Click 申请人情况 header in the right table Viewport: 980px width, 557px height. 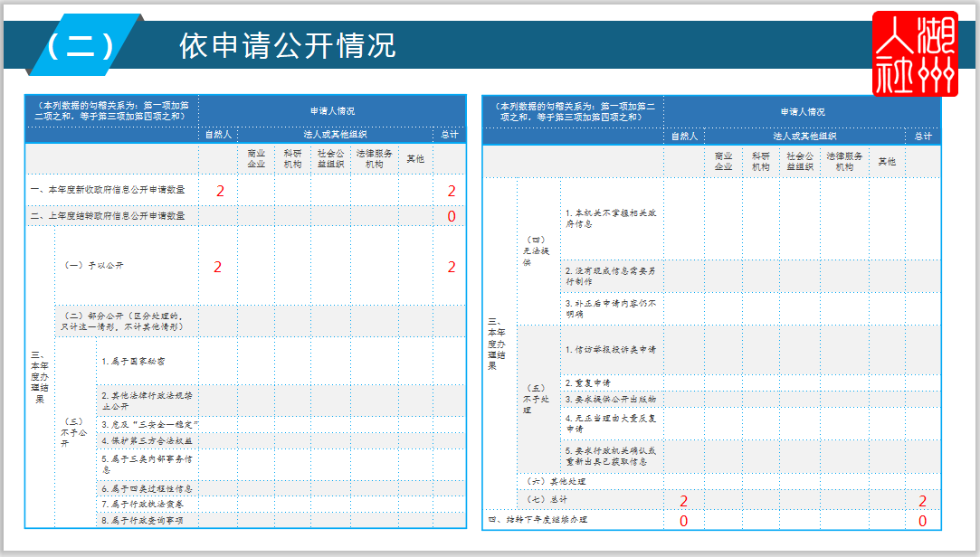[x=803, y=112]
